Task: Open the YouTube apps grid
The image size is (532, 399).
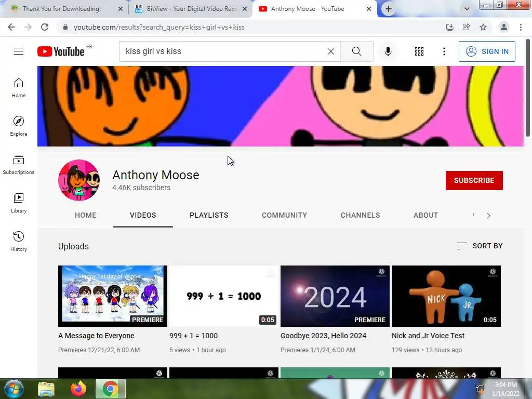Action: (x=419, y=51)
